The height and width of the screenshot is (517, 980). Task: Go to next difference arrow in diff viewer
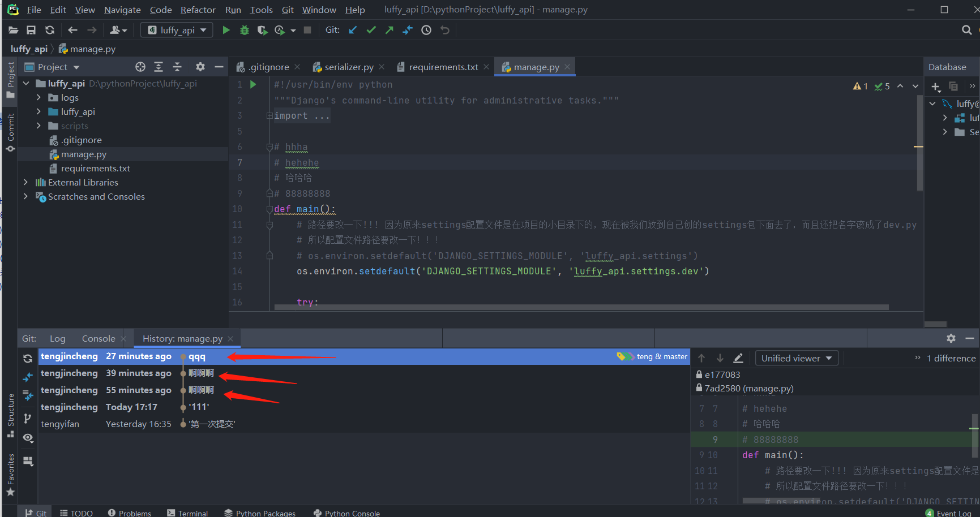coord(720,358)
